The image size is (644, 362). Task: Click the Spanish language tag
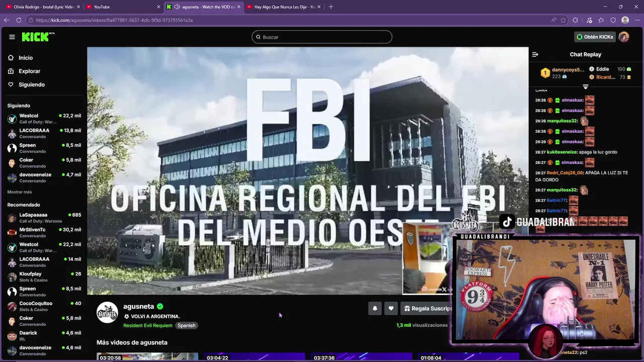(x=186, y=325)
